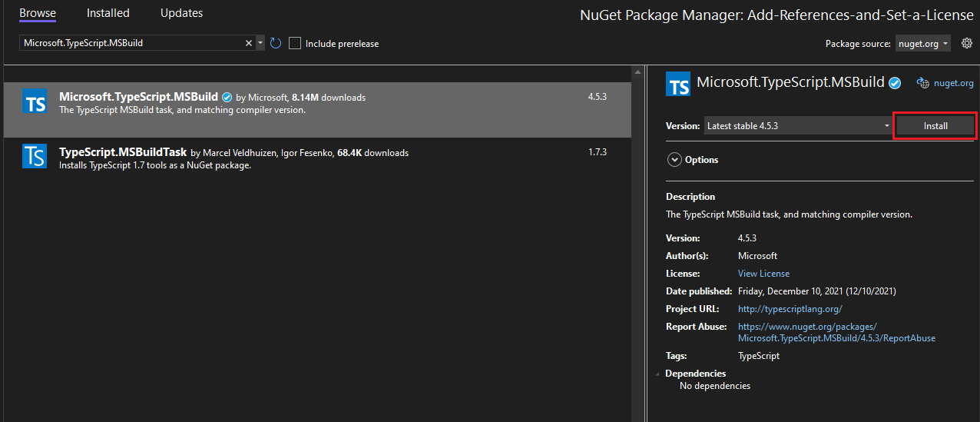Open the View License link

763,274
